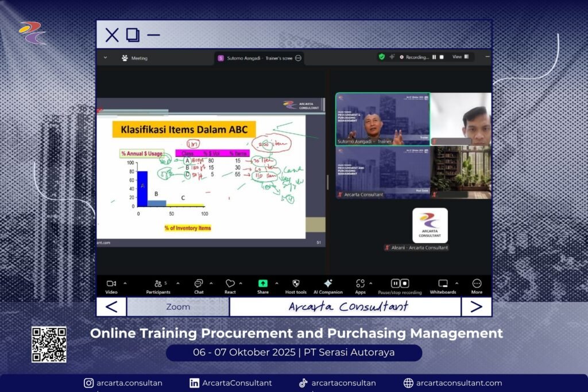The width and height of the screenshot is (588, 392).
Task: Select Sutomo Asngadi Trainer video thumbnail
Action: coord(382,119)
